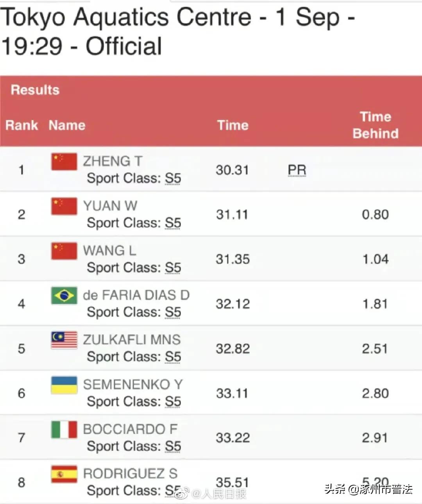Open de FARIA DIAS D's name
422x504 pixels.
[x=136, y=295]
